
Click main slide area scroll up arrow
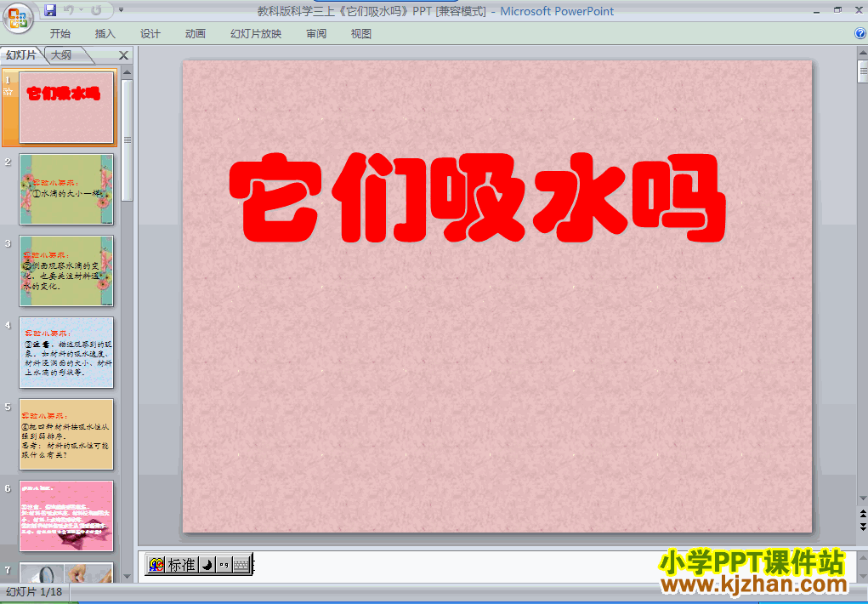862,54
